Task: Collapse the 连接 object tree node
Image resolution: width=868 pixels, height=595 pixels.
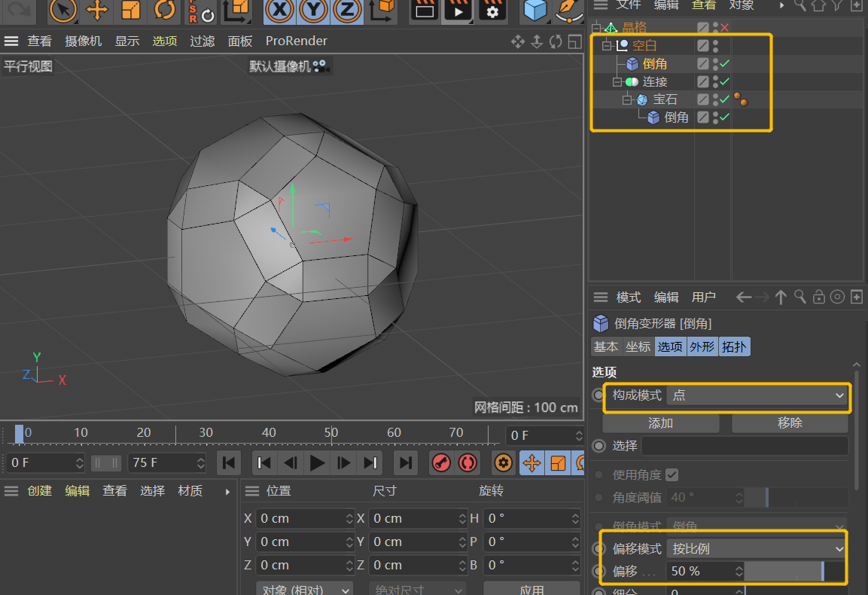Action: 617,82
